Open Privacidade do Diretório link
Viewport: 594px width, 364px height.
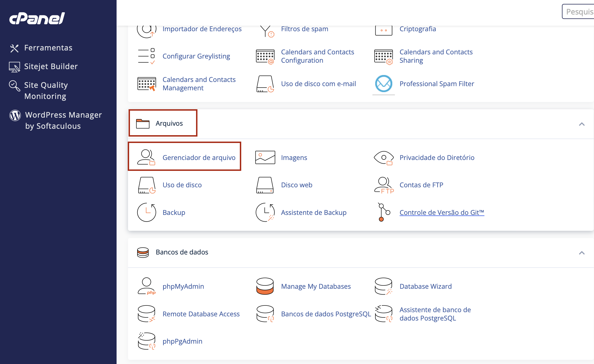pyautogui.click(x=437, y=158)
